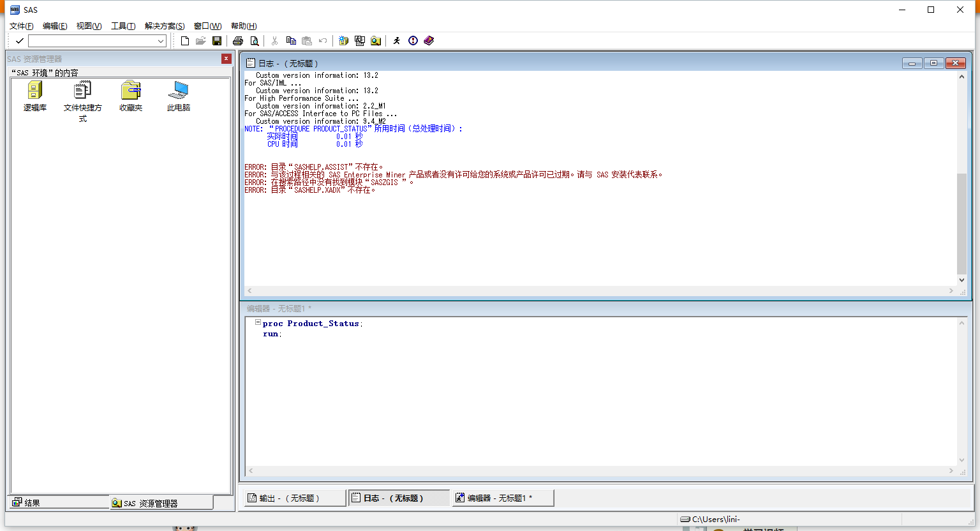Image resolution: width=980 pixels, height=531 pixels.
Task: Click the NOTE PROCEDURE PRODUCT_STATUS log line
Action: pos(353,129)
